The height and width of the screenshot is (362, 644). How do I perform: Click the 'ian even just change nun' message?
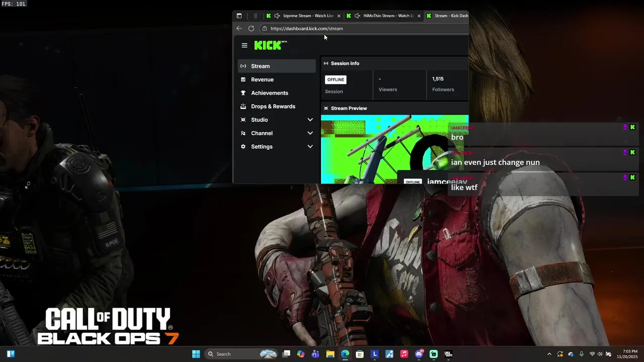(x=496, y=162)
